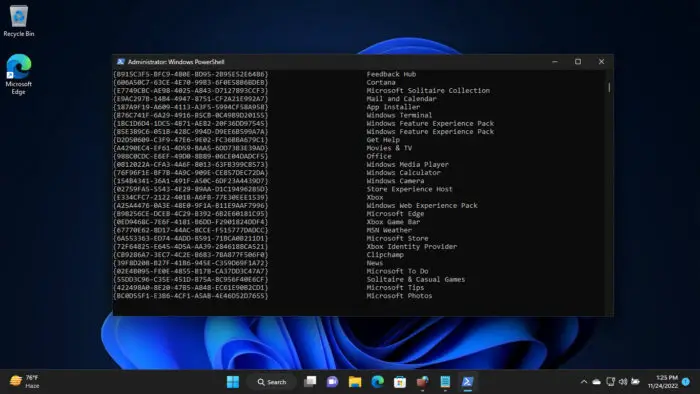This screenshot has height=394, width=700.
Task: Select the active PowerShell taskbar icon
Action: (x=467, y=382)
